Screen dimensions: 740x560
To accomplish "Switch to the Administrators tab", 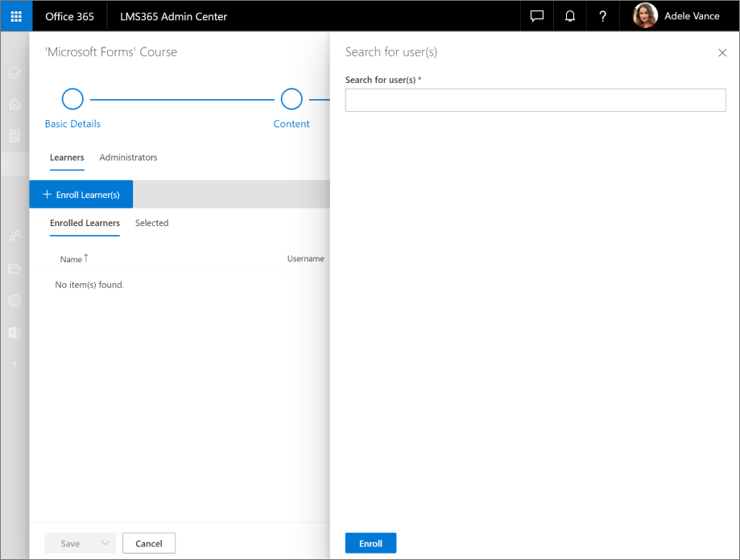I will pos(128,158).
